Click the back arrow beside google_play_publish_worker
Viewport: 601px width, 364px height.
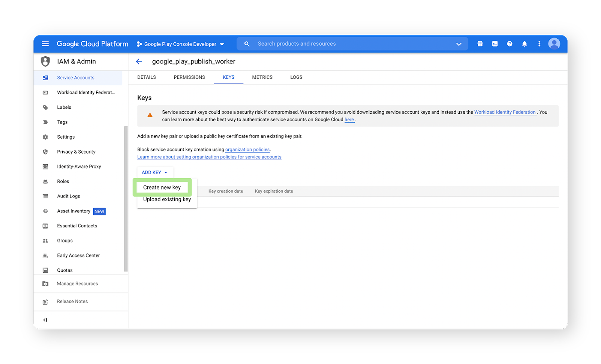[x=139, y=61]
